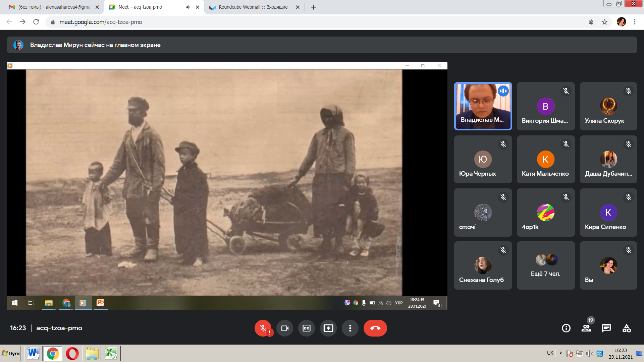Bookmark this page with star icon
This screenshot has width=644, height=362.
pyautogui.click(x=604, y=22)
